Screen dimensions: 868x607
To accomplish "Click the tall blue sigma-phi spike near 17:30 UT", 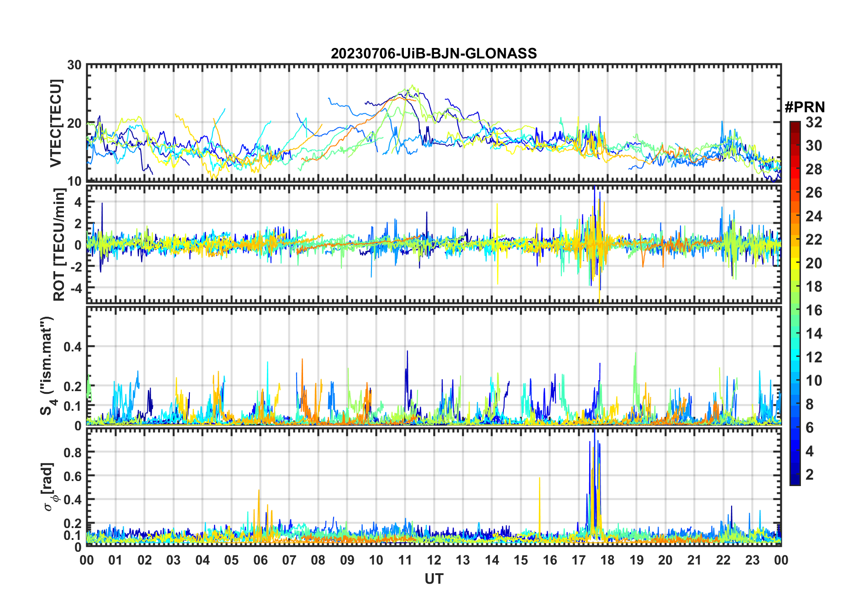I will [594, 438].
